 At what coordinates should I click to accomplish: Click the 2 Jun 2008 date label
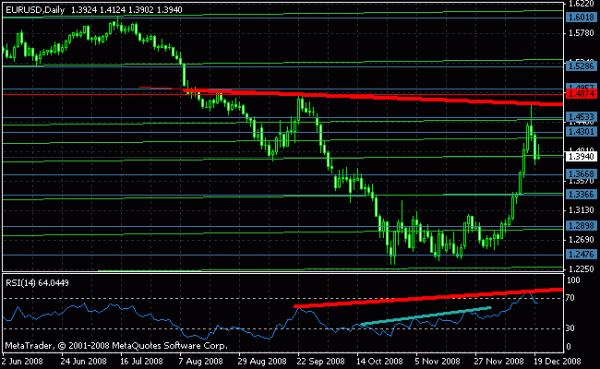coord(22,361)
